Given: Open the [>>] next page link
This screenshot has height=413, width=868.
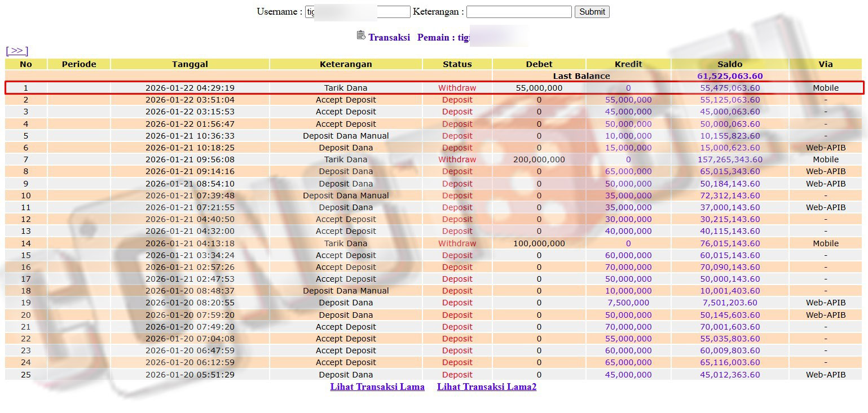Looking at the screenshot, I should (x=17, y=51).
